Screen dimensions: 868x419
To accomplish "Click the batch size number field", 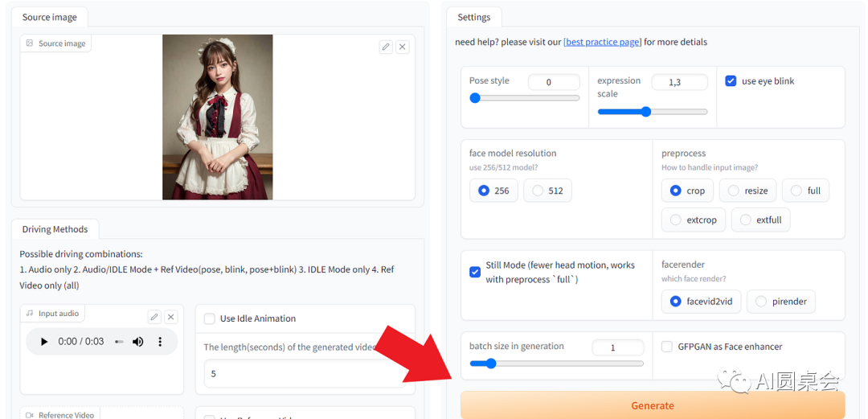I will click(x=618, y=347).
